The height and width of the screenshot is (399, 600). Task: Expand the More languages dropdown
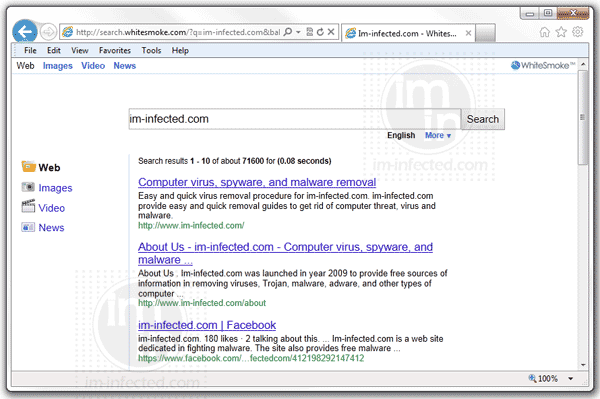point(438,135)
